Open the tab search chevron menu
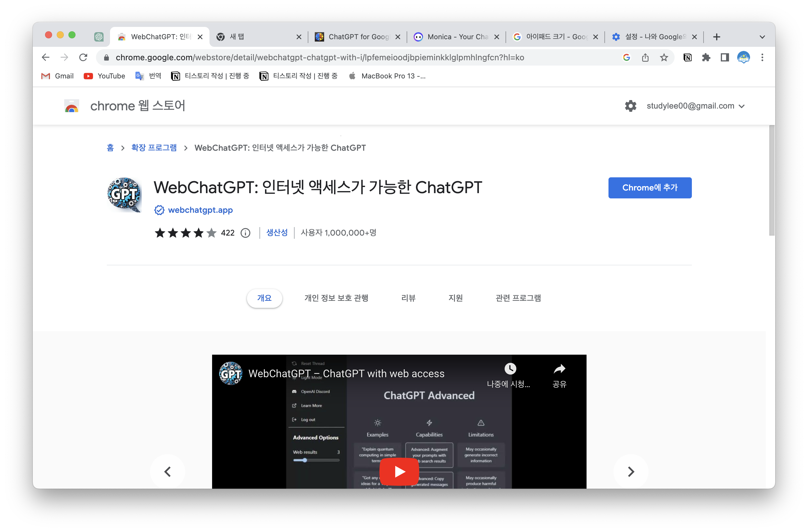This screenshot has width=808, height=532. pyautogui.click(x=762, y=37)
